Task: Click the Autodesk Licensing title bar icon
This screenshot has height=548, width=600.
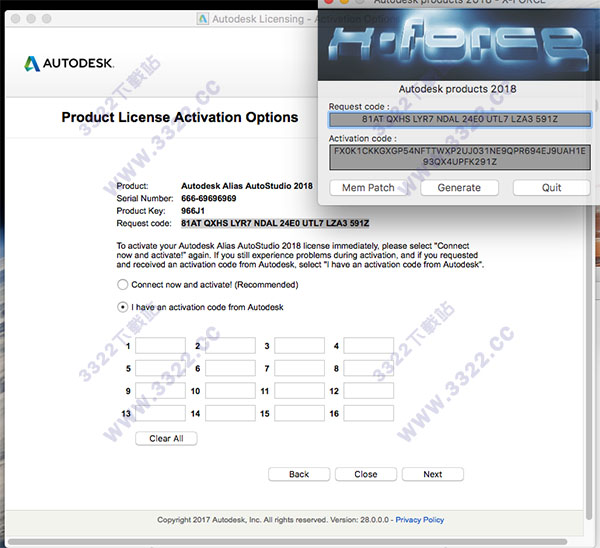Action: (x=202, y=19)
